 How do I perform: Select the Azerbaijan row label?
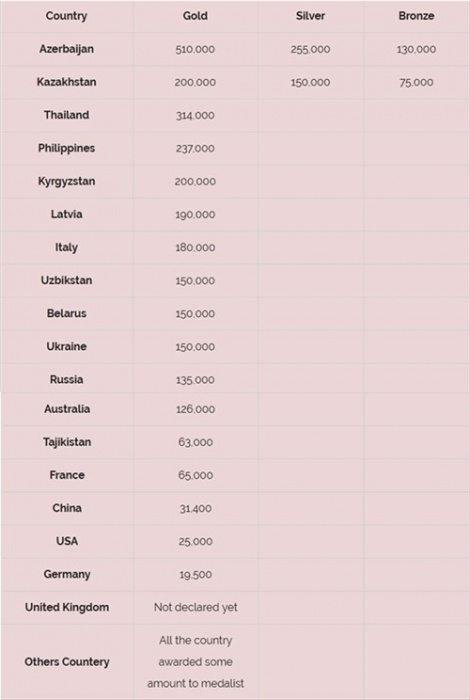pos(67,49)
